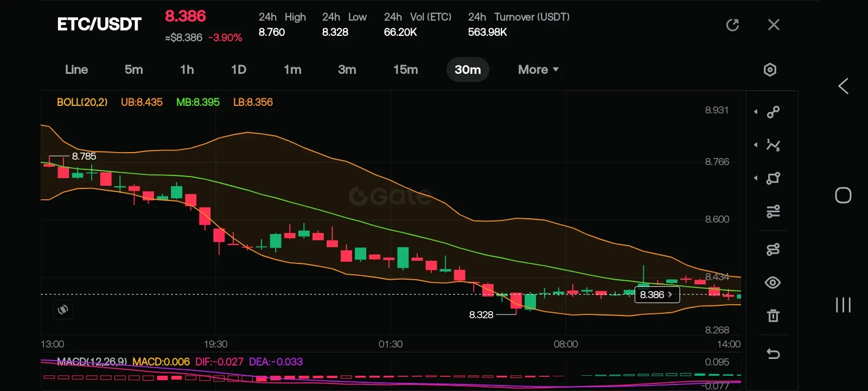
Task: Close the full-screen chart view
Action: (774, 25)
